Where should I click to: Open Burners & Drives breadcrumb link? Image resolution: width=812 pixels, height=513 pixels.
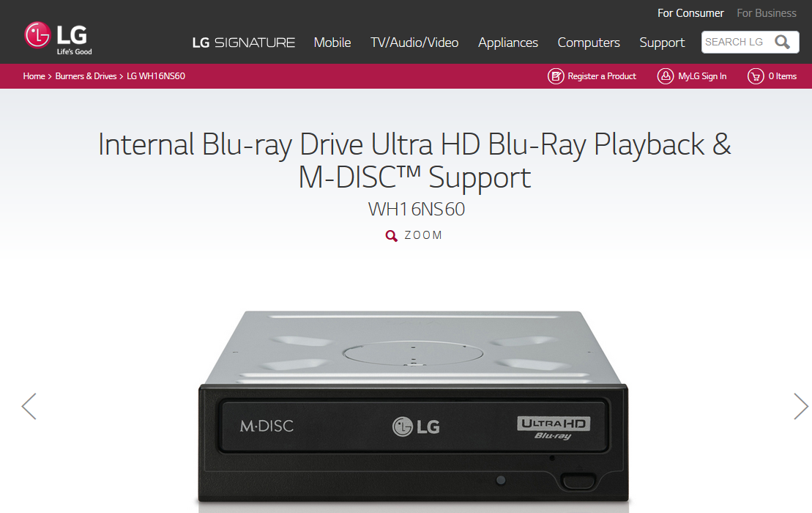tap(86, 76)
